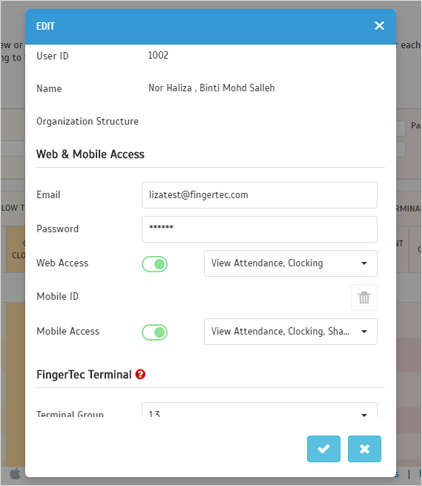Expand the Mobile Access permissions dropdown
The height and width of the screenshot is (486, 422).
tap(291, 332)
